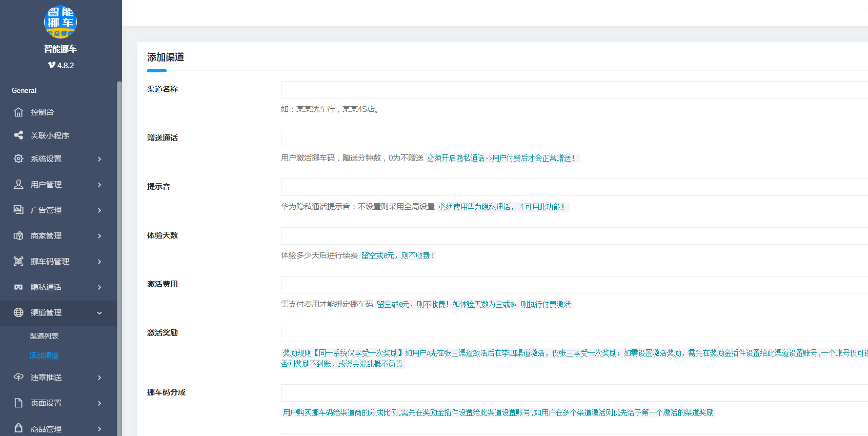The width and height of the screenshot is (868, 436).
Task: Click the 添加渠道 page heading
Action: (166, 57)
